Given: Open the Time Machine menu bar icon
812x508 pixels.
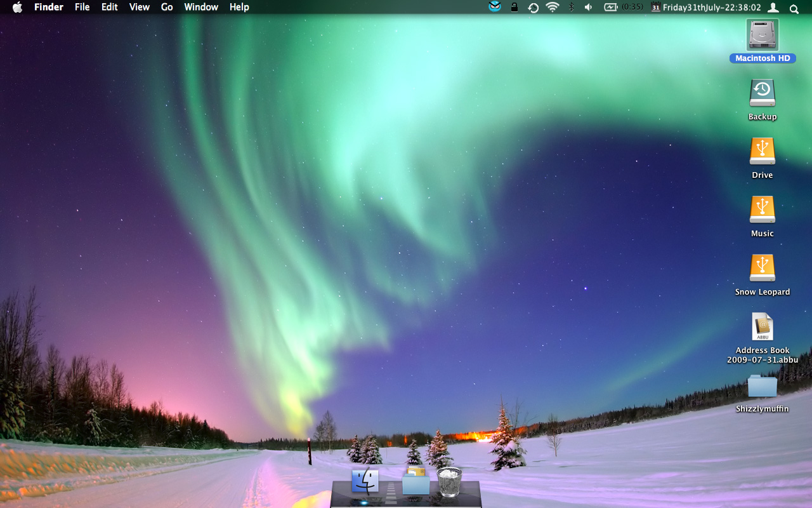Looking at the screenshot, I should point(534,8).
